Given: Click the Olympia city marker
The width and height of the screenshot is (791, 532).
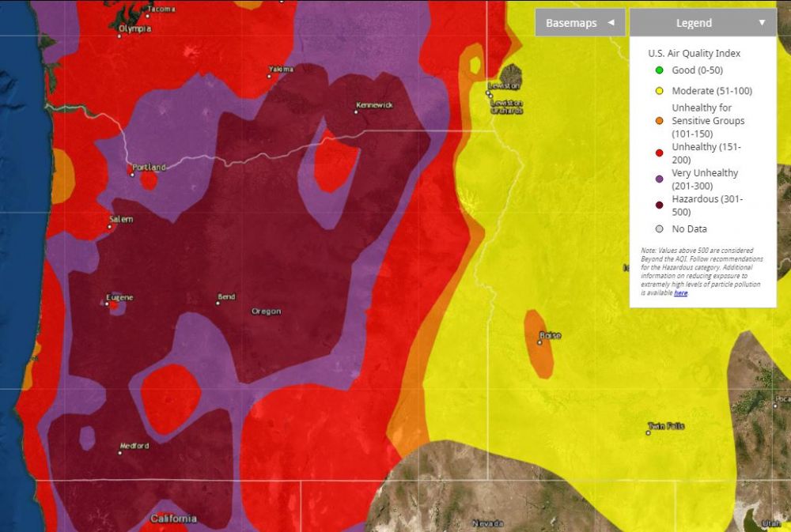Looking at the screenshot, I should [119, 36].
